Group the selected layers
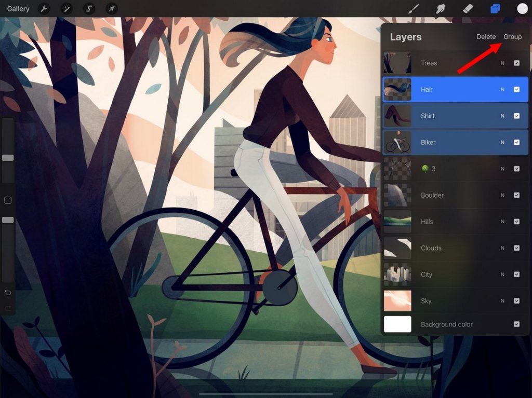This screenshot has height=398, width=532. click(513, 36)
